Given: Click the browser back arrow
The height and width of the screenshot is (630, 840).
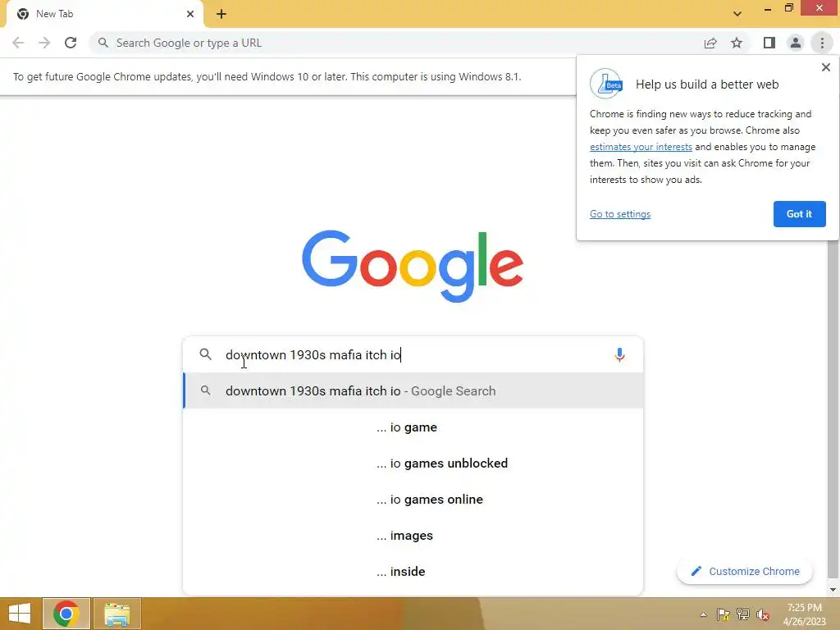Looking at the screenshot, I should pos(18,43).
